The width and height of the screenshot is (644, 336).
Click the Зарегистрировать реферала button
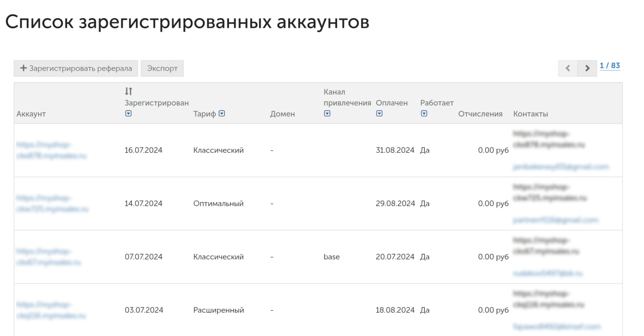click(75, 69)
